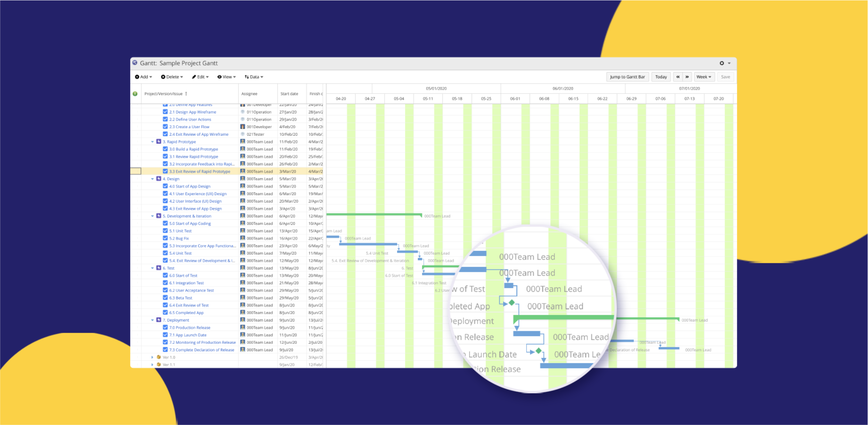
Task: Open the Week timescale dropdown
Action: 704,77
